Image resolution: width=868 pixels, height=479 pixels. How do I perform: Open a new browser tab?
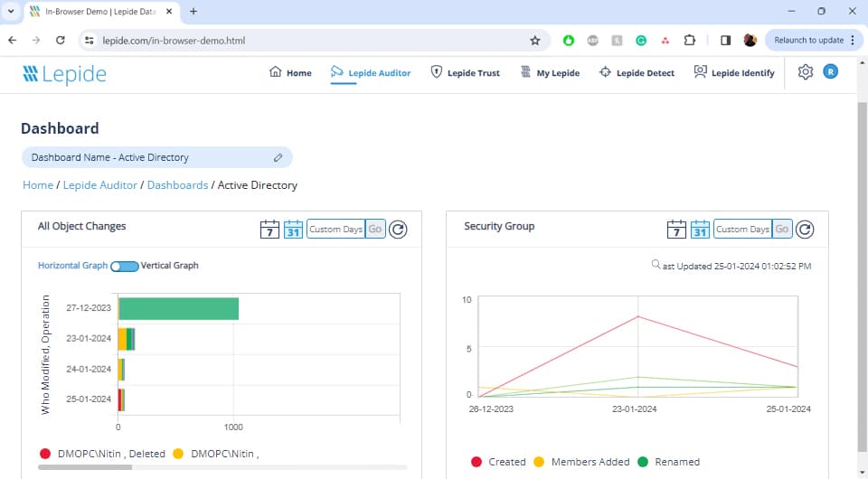click(x=193, y=11)
